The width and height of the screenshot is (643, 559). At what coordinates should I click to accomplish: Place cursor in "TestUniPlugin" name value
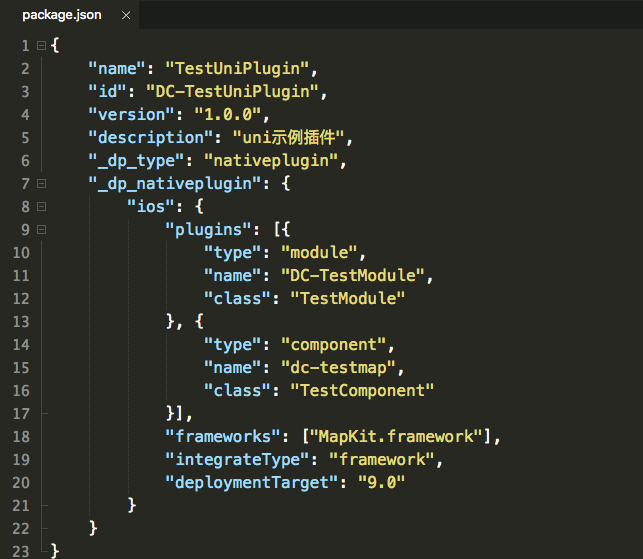coord(240,69)
